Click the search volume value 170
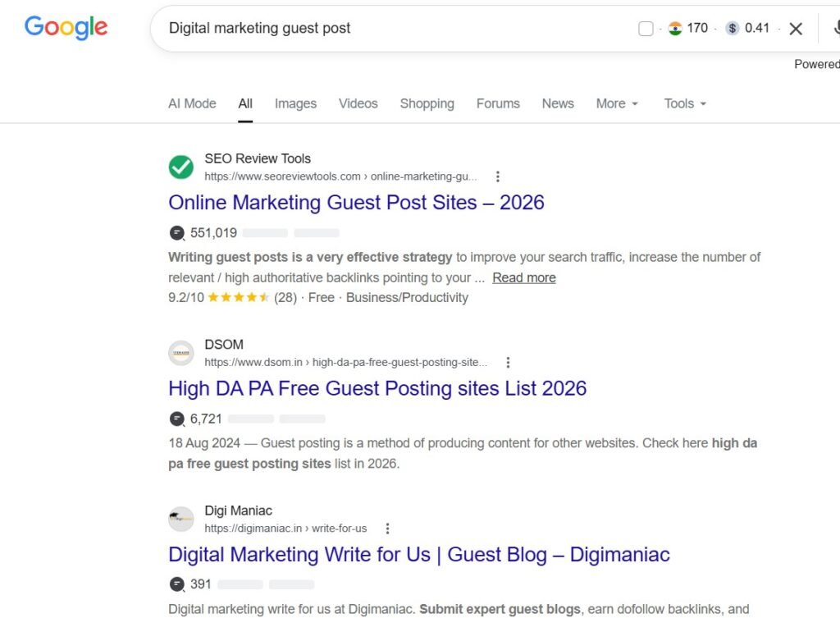The image size is (840, 618). coord(697,28)
